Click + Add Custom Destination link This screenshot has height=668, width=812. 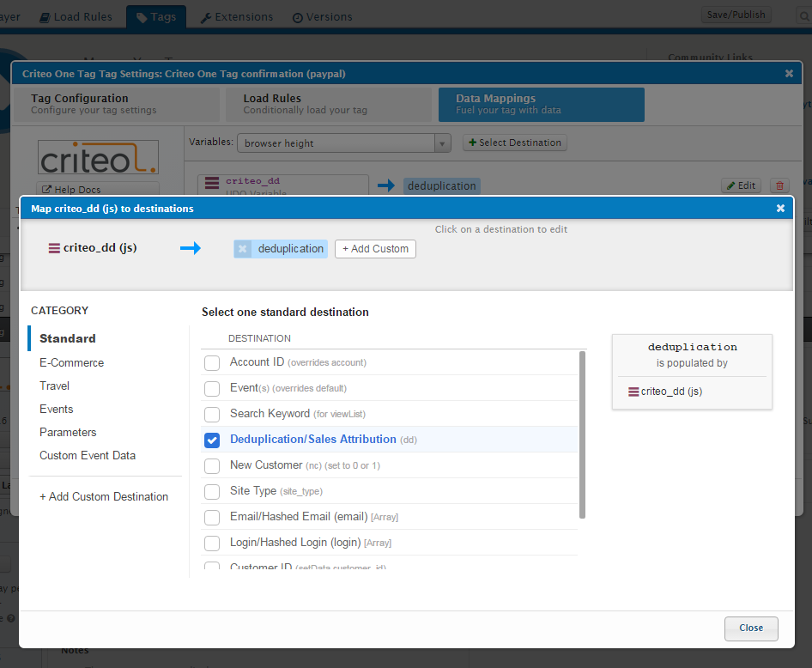point(104,496)
